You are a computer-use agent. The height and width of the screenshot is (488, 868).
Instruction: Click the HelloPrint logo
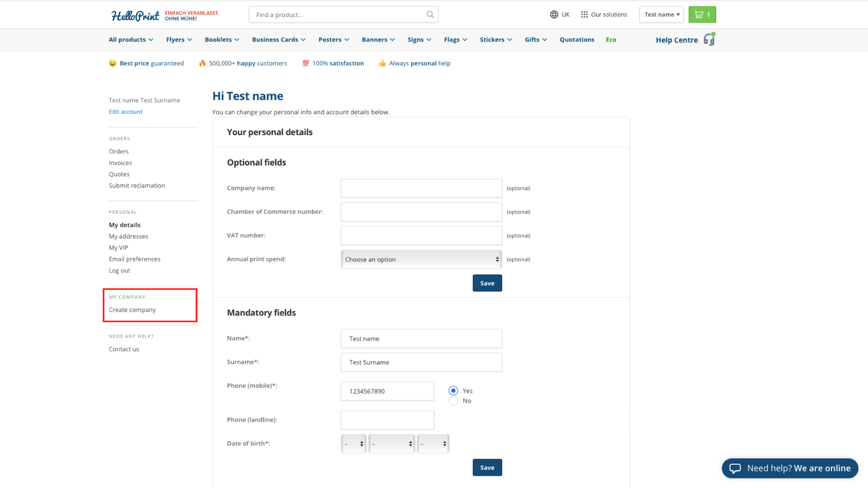tap(135, 15)
